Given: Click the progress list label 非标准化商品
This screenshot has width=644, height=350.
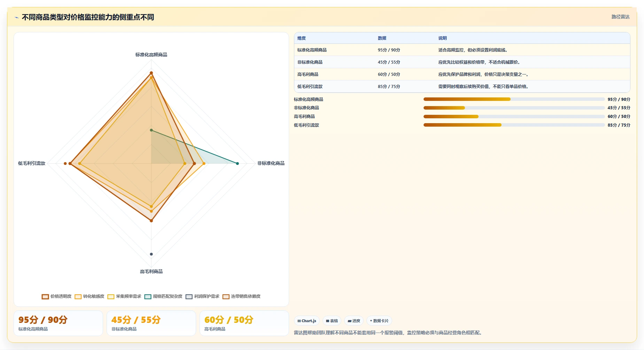Looking at the screenshot, I should click(x=307, y=108).
